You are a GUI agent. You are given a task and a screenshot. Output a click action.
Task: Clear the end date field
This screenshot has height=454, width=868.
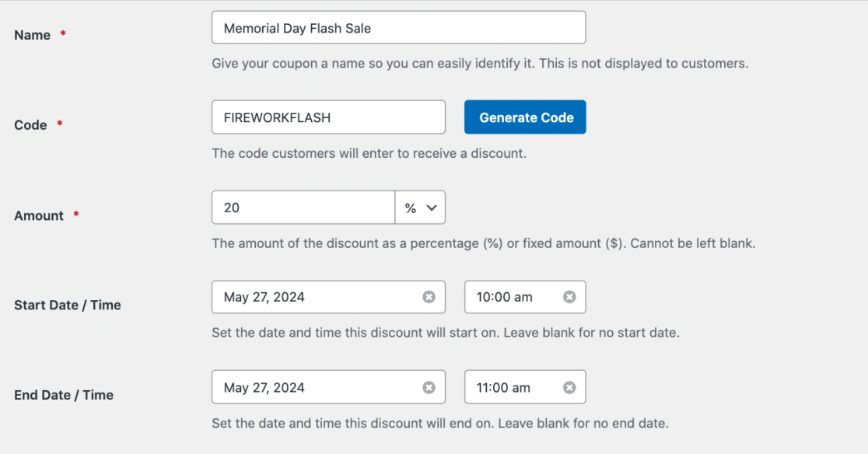pos(429,387)
